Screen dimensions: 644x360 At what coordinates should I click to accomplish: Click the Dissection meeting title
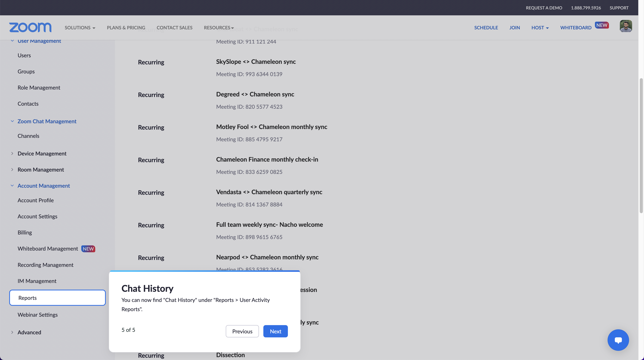pos(230,355)
